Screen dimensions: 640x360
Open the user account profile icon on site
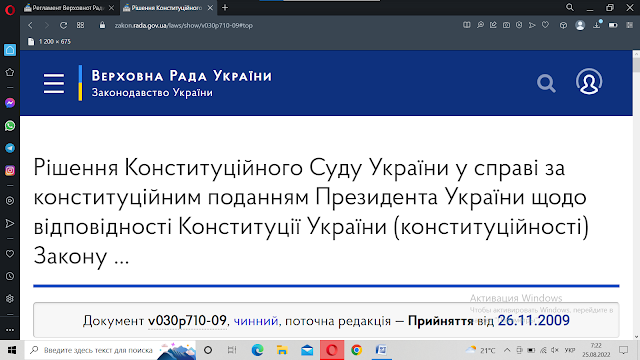click(589, 82)
